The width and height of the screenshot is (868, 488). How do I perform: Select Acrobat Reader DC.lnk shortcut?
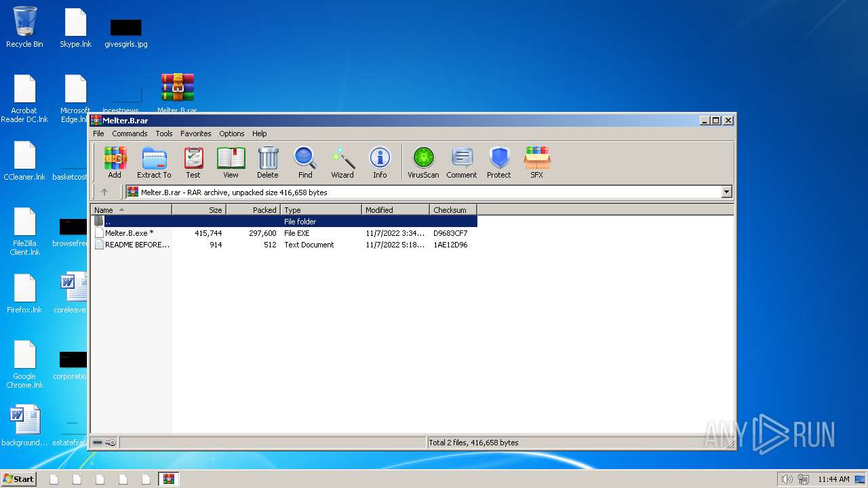pyautogui.click(x=24, y=98)
